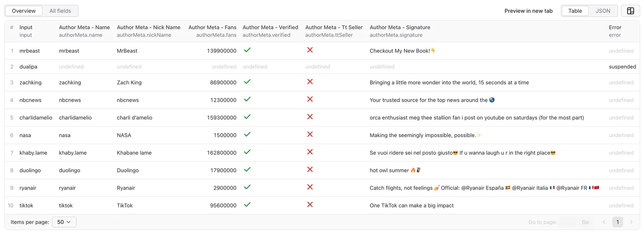Select the Table view tab
This screenshot has height=234, width=644.
[575, 11]
